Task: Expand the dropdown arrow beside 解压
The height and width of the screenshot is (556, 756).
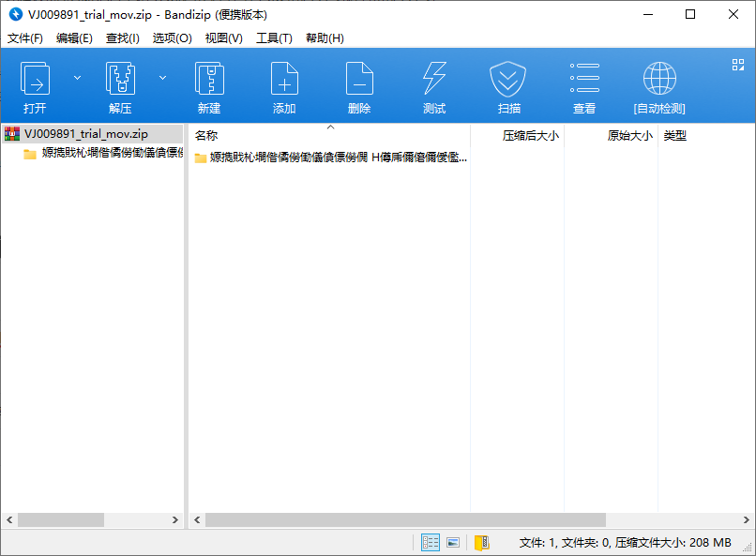Action: coord(162,77)
